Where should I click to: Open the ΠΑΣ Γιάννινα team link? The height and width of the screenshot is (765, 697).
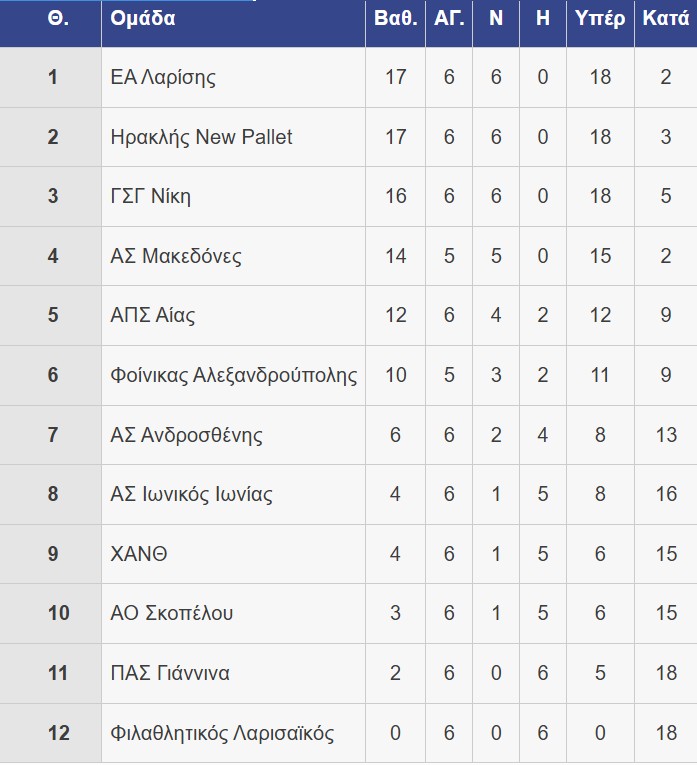click(x=170, y=673)
